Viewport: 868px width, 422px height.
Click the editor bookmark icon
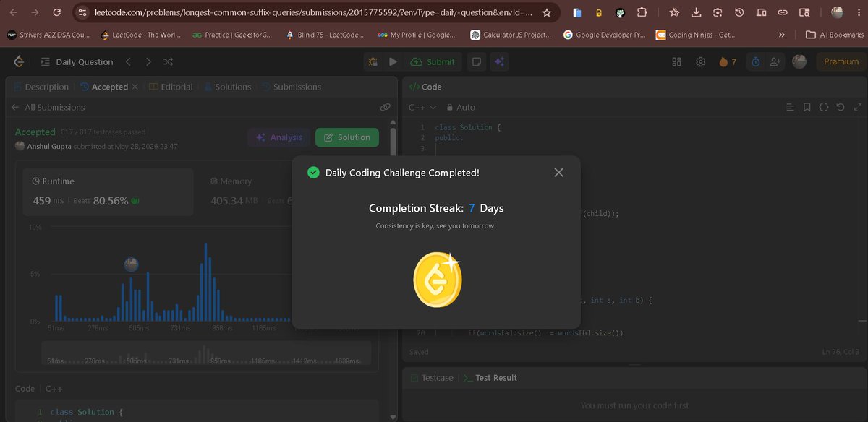(807, 107)
